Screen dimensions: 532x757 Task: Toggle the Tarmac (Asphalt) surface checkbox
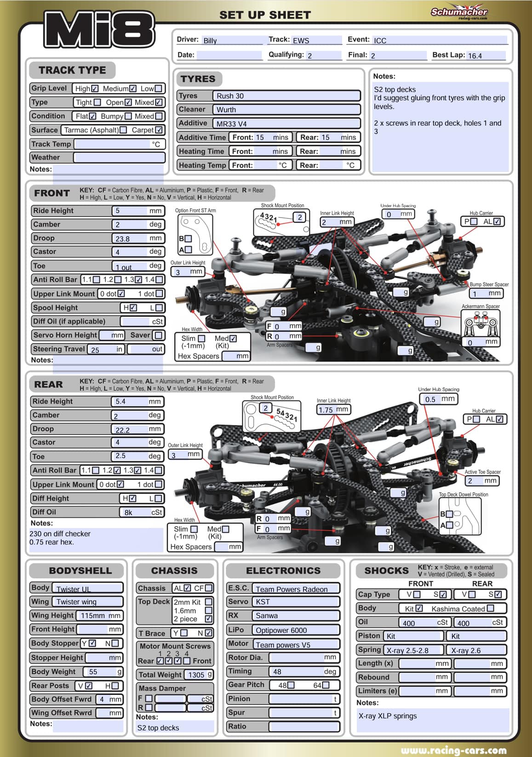tap(123, 130)
